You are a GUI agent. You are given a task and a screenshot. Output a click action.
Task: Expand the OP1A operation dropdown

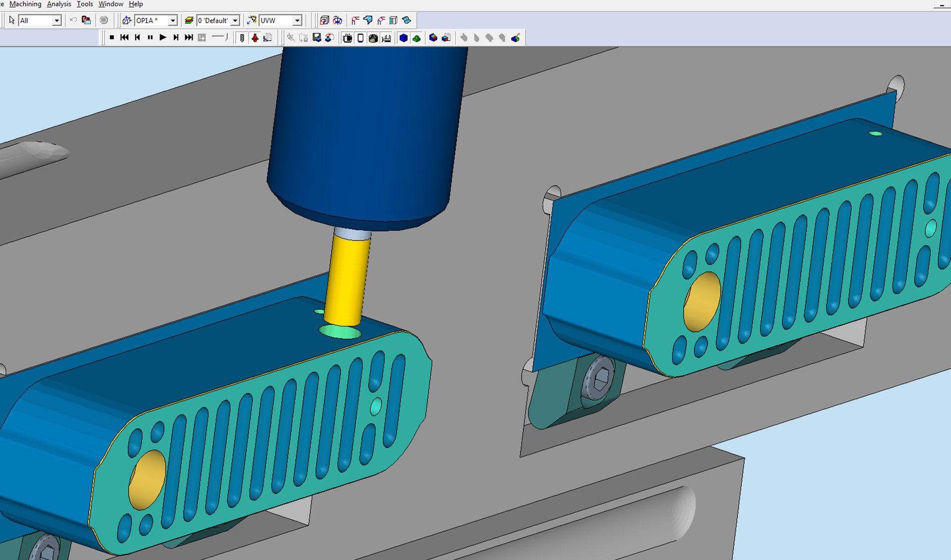pyautogui.click(x=172, y=20)
